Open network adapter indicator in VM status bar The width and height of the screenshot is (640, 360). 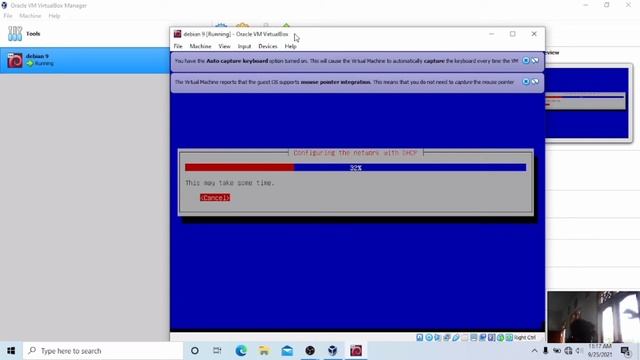click(447, 338)
